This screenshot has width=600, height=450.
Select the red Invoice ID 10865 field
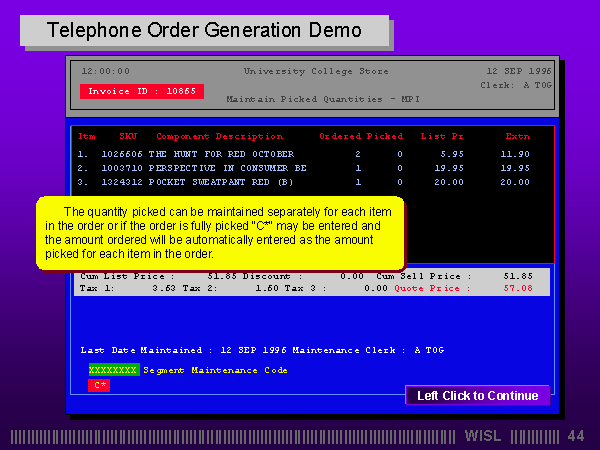point(141,91)
